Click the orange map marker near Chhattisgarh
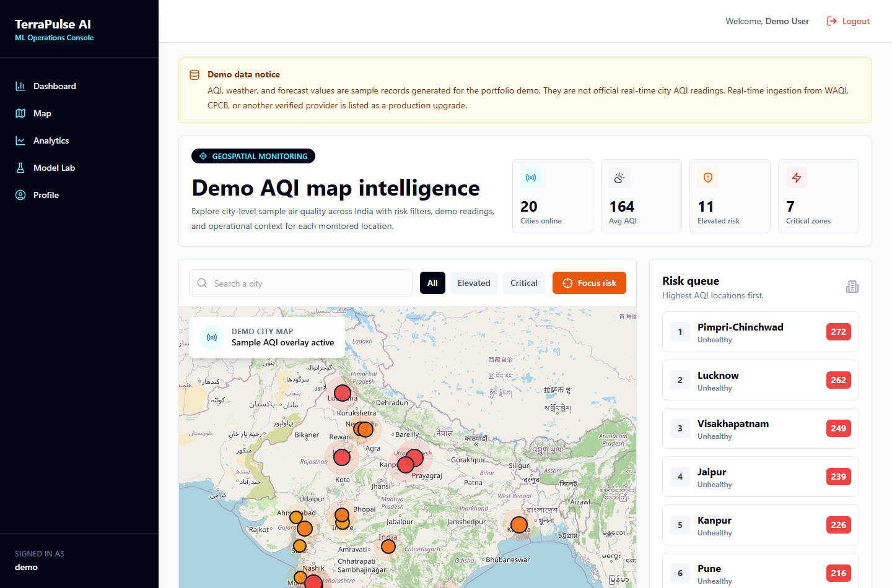 pyautogui.click(x=388, y=547)
